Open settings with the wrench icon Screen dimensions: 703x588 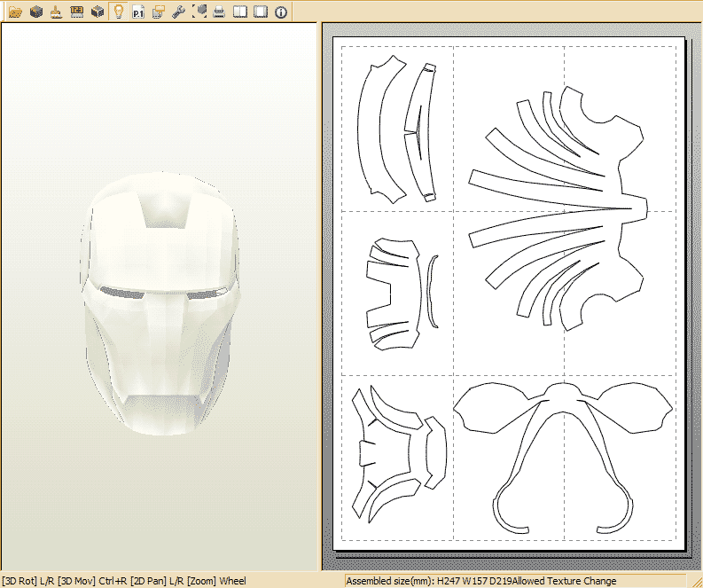tap(178, 12)
